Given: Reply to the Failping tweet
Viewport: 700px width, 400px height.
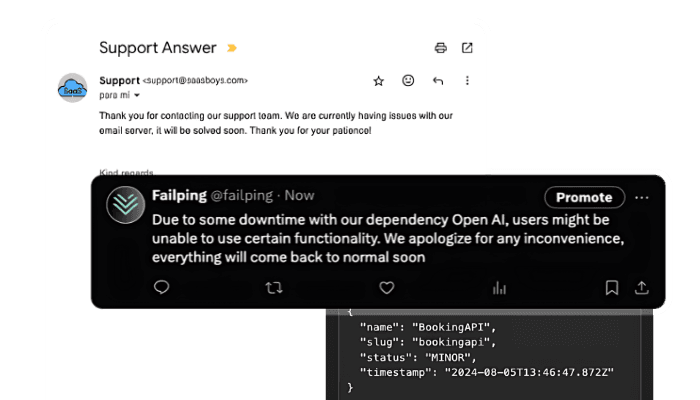Looking at the screenshot, I should point(162,288).
